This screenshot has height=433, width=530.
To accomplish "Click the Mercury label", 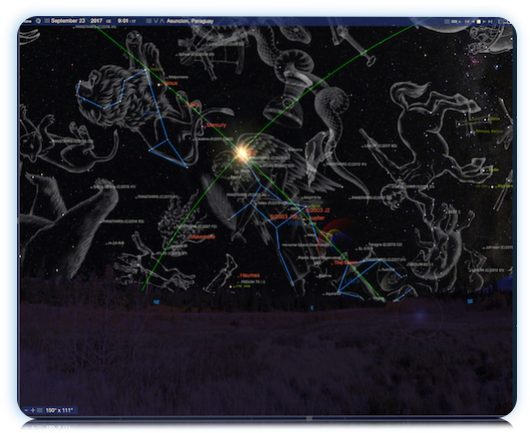I will [x=216, y=125].
